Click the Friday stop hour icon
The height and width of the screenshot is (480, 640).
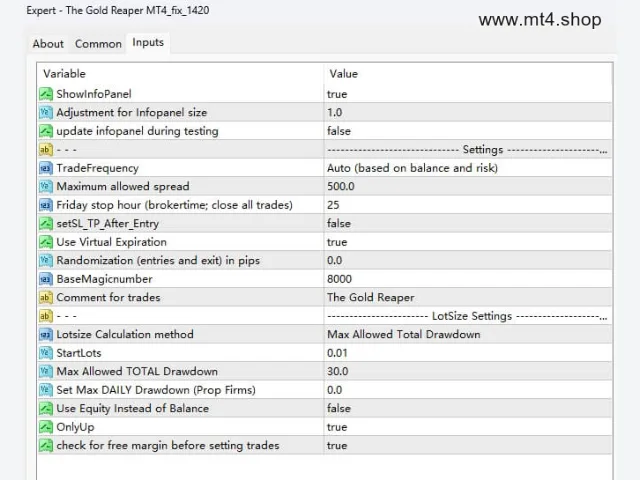(x=46, y=205)
